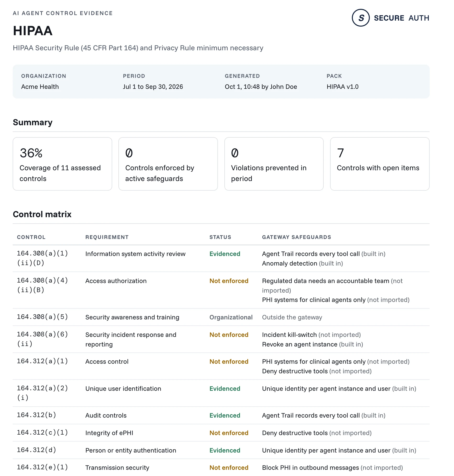
Task: Click Audit controls requirement
Action: (106, 415)
